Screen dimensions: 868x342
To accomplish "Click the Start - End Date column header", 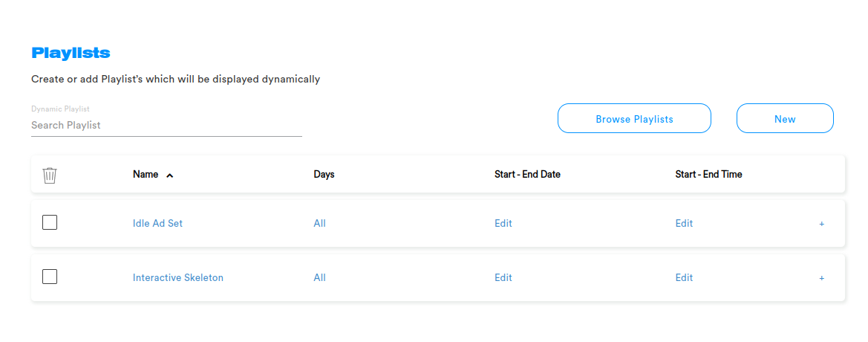I will pos(527,175).
